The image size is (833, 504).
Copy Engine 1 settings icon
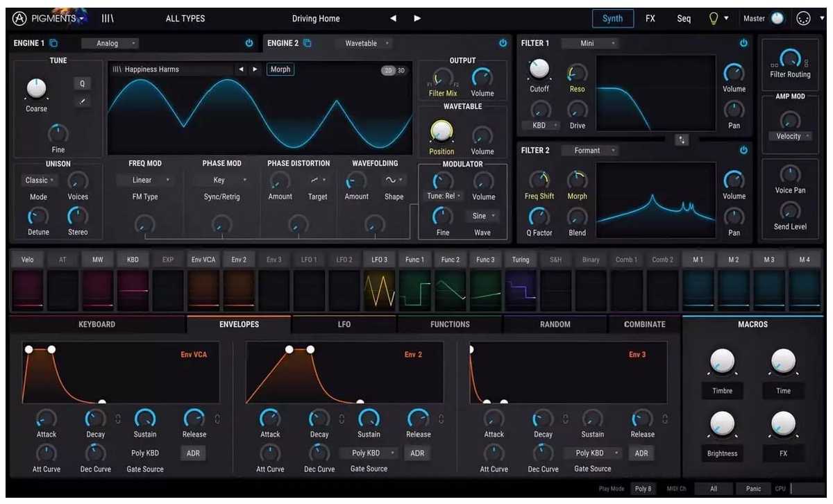tap(53, 43)
